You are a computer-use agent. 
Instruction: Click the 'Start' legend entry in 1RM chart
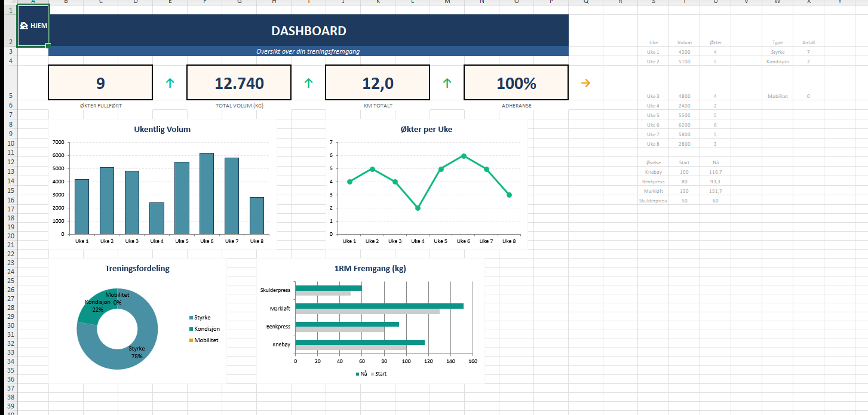(379, 374)
